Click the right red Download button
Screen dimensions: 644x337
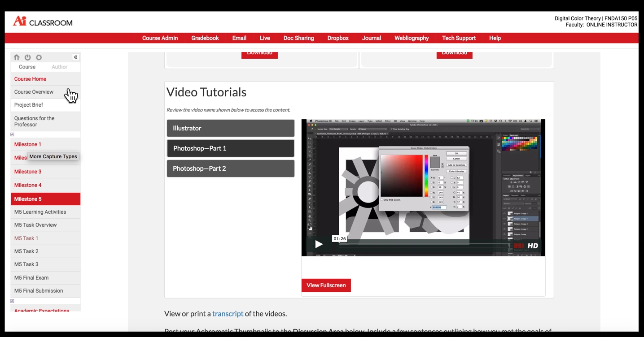click(x=454, y=55)
